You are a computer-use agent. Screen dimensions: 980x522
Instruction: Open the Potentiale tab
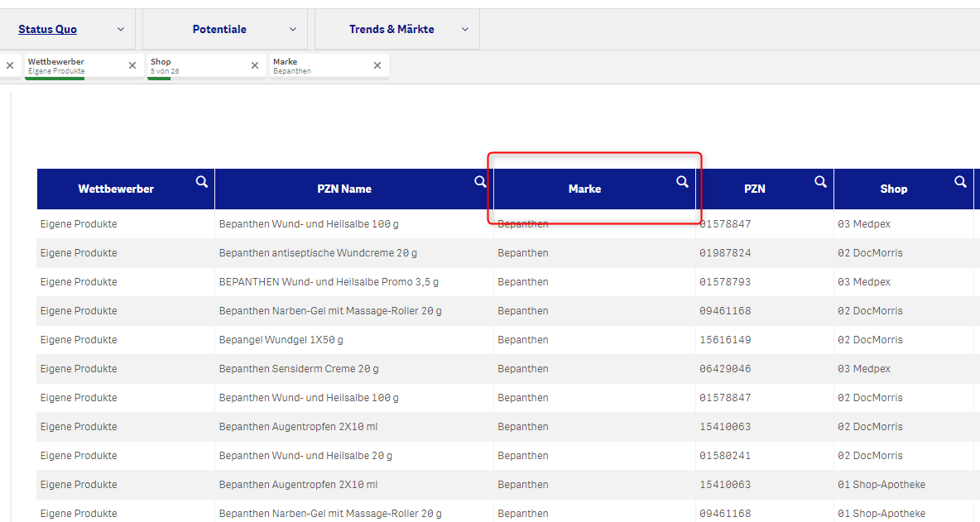click(219, 30)
